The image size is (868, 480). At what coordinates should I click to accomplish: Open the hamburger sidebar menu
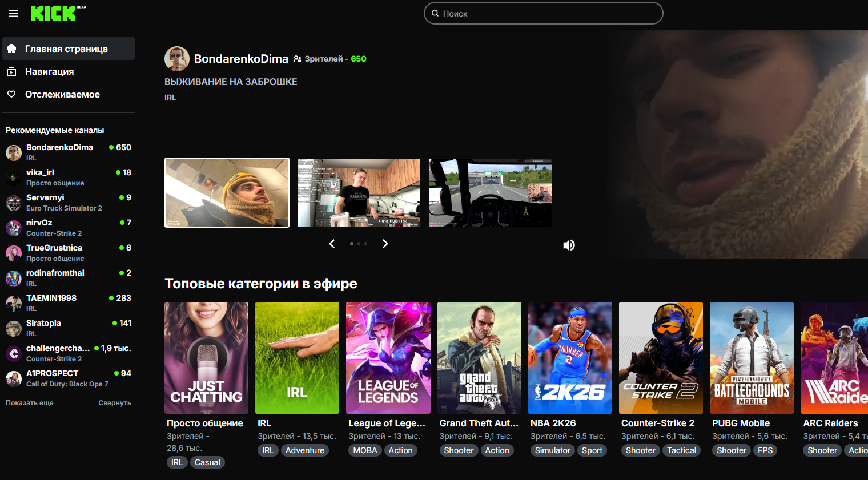click(14, 13)
